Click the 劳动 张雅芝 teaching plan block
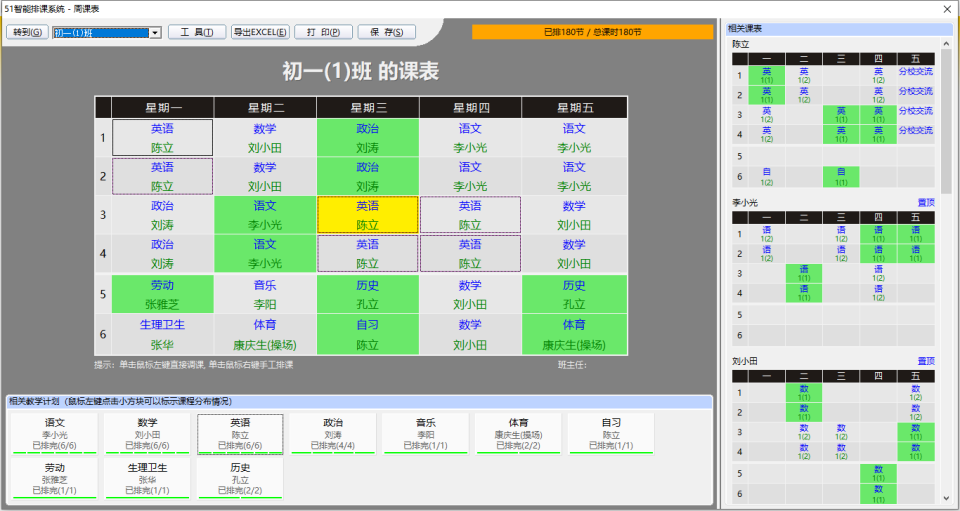This screenshot has height=511, width=960. 54,479
